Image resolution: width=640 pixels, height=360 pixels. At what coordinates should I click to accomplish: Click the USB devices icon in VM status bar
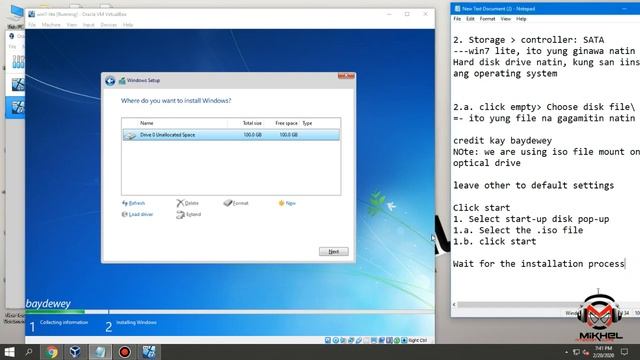click(359, 340)
